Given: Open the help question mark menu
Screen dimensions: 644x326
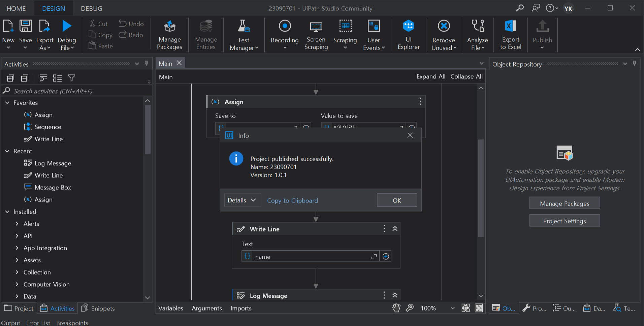Looking at the screenshot, I should click(552, 8).
